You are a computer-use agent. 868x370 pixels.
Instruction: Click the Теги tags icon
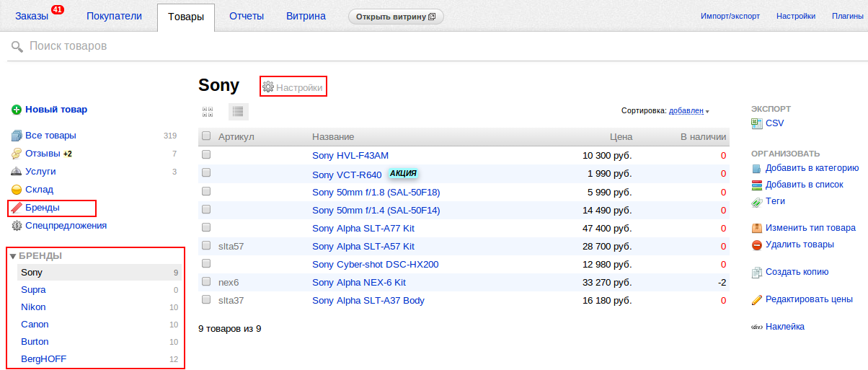click(756, 201)
